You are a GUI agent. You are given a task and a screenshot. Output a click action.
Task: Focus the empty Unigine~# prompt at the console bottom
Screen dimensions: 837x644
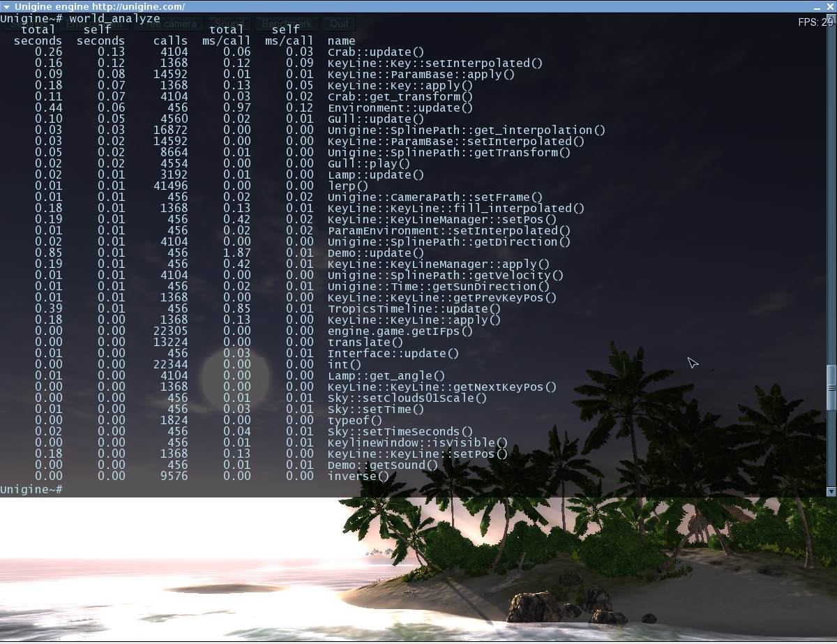pyautogui.click(x=31, y=489)
